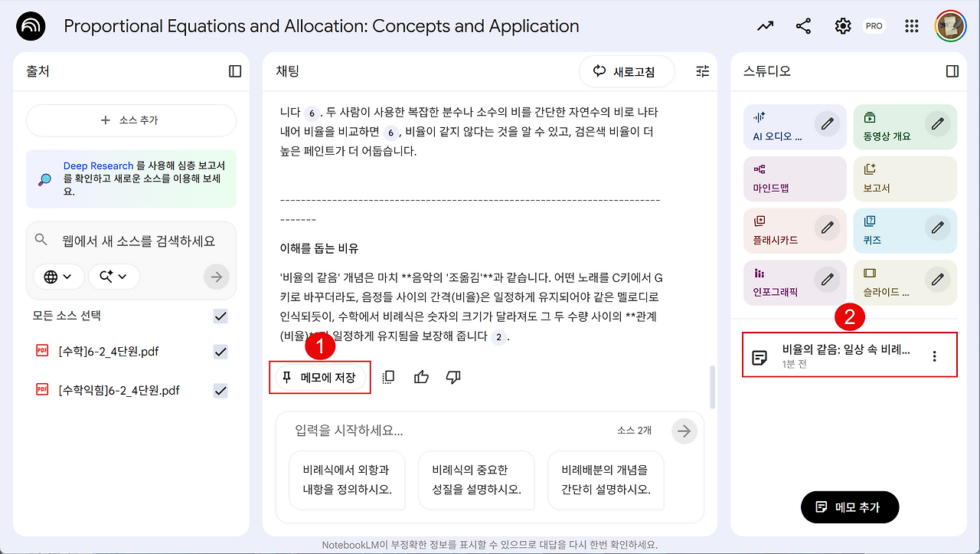Open more options for the 비율의 같음 note
The width and height of the screenshot is (980, 554).
[x=934, y=356]
